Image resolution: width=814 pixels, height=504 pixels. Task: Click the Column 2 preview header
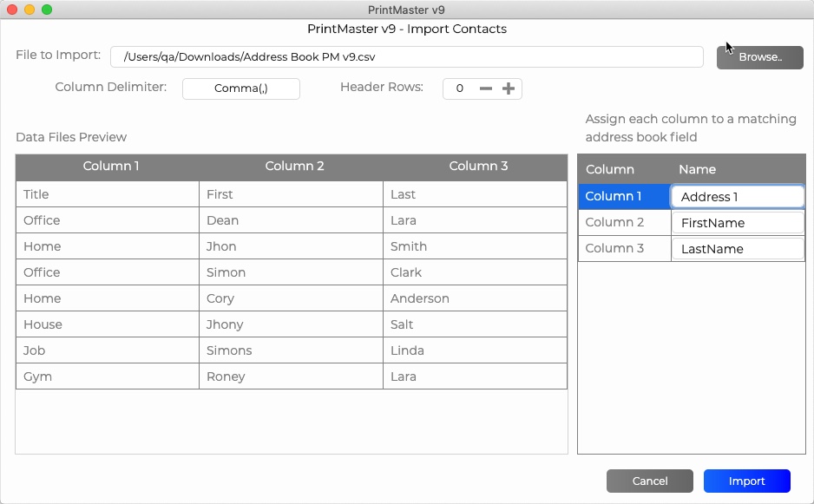coord(294,166)
